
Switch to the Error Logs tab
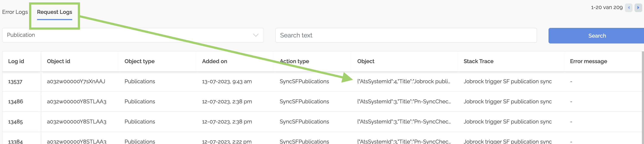pos(15,12)
